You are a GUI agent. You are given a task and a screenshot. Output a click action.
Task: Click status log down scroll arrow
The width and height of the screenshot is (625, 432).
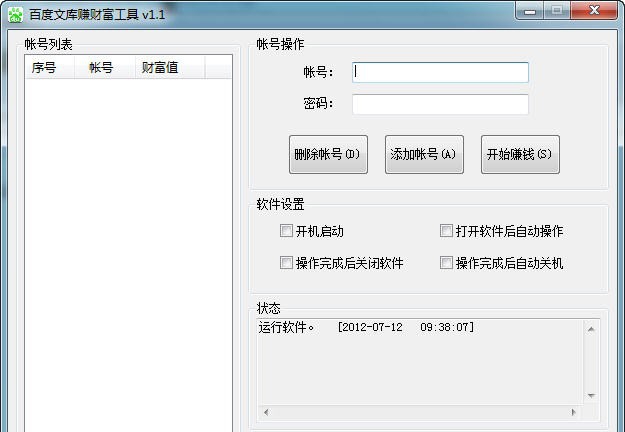tap(592, 395)
